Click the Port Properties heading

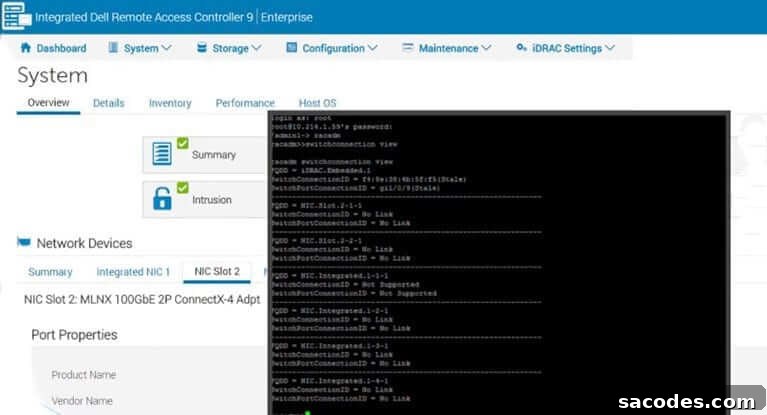coord(74,335)
